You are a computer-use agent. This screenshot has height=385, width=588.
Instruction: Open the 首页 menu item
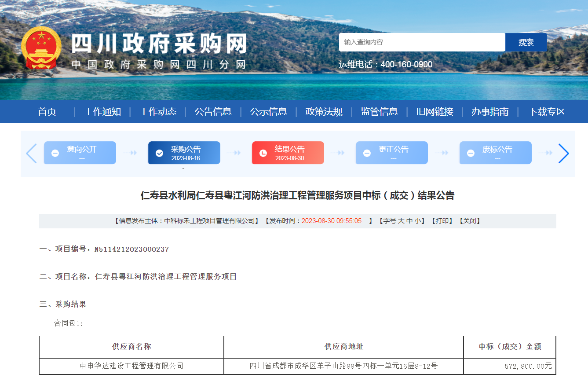tap(47, 112)
